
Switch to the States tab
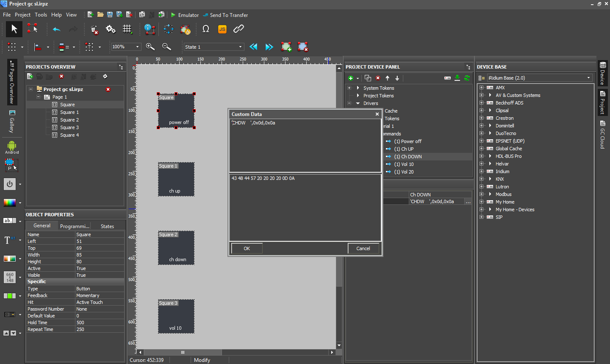tap(107, 226)
